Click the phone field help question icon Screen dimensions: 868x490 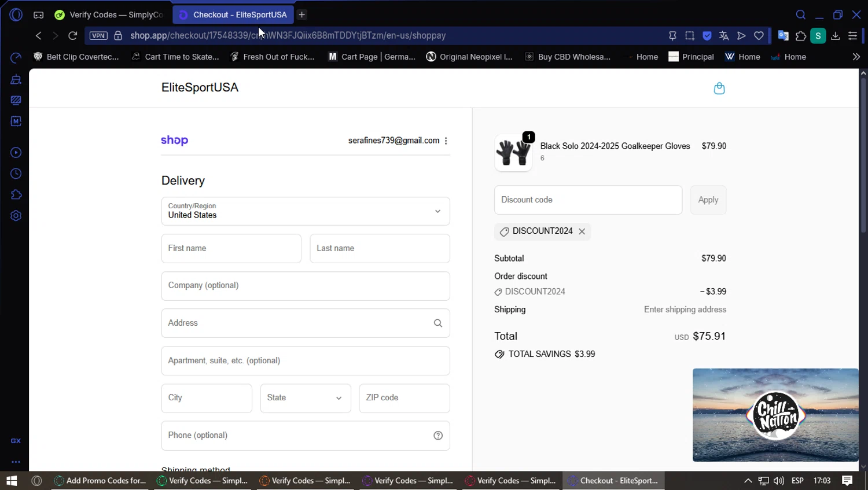[x=438, y=436]
